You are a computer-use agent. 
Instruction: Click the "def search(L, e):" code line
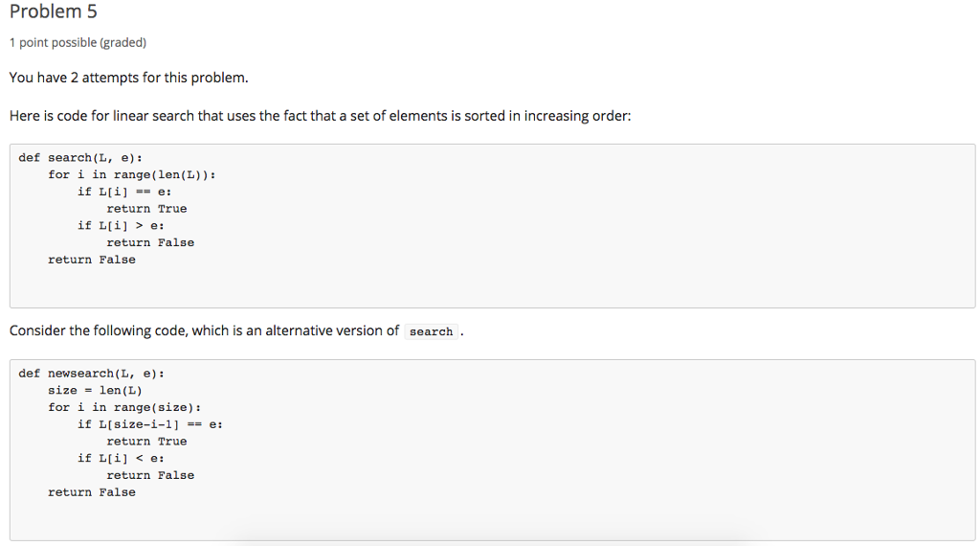(80, 157)
